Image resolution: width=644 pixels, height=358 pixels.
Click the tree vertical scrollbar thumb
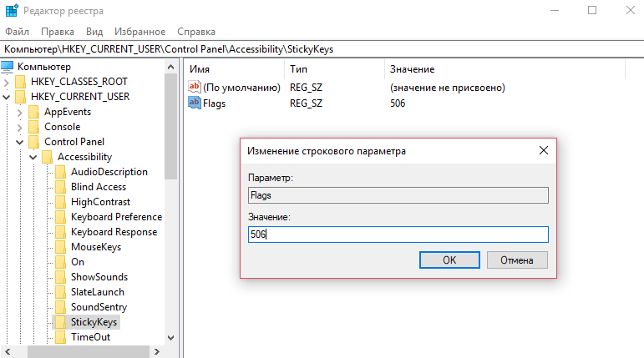[x=171, y=127]
